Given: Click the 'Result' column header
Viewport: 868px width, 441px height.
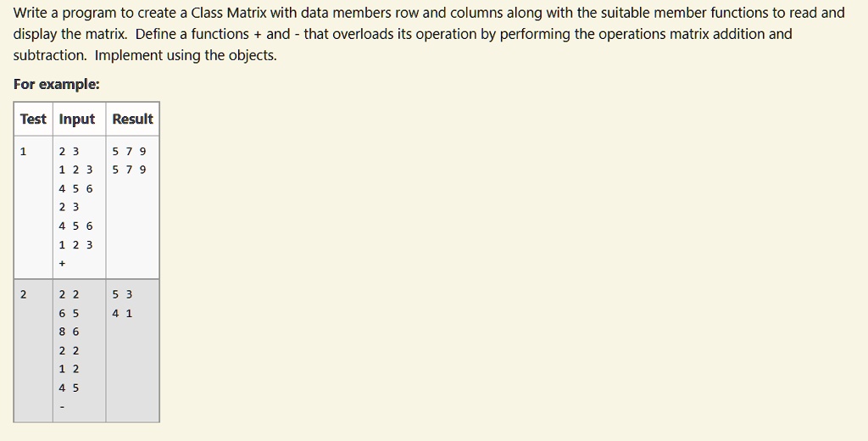Looking at the screenshot, I should [x=132, y=120].
